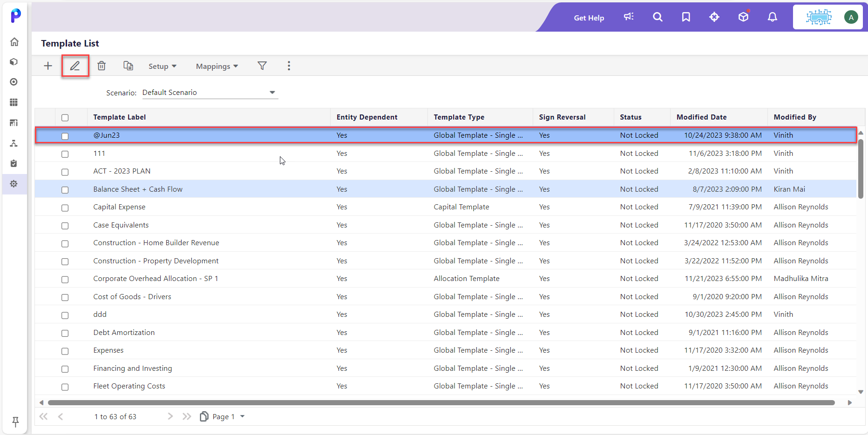Open the cube icon in left sidebar
868x435 pixels.
coord(14,62)
